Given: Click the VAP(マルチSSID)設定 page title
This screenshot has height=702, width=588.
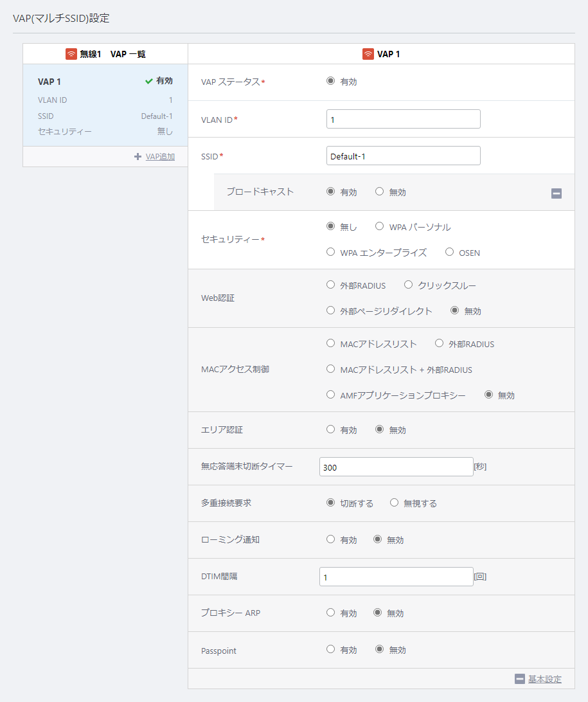Looking at the screenshot, I should tap(61, 19).
